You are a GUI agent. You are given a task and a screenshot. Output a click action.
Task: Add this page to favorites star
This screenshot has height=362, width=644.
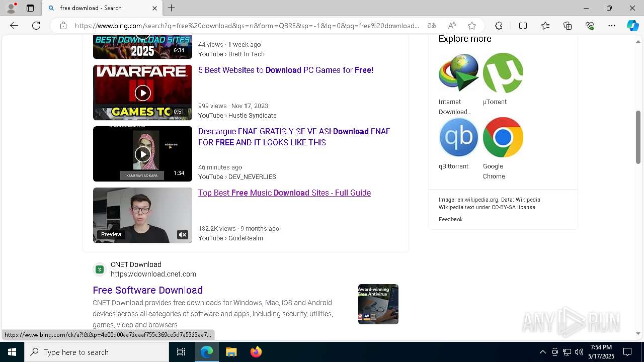pos(472,26)
